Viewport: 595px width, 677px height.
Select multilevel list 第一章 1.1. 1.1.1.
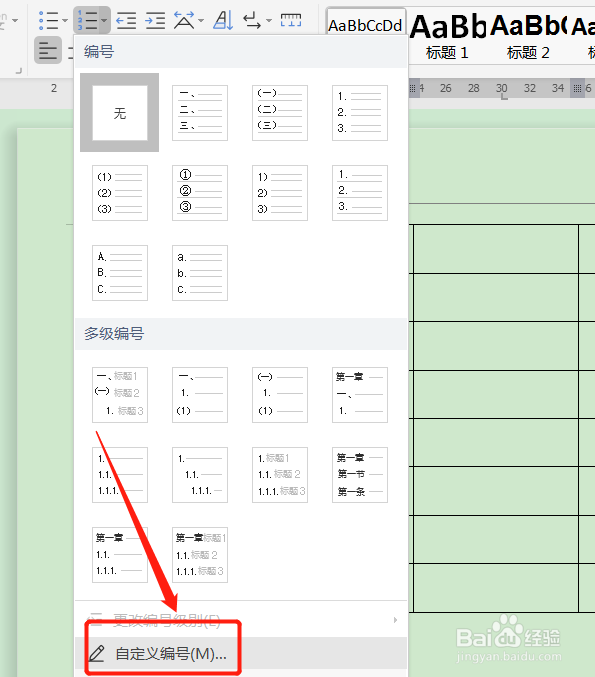pyautogui.click(x=120, y=555)
